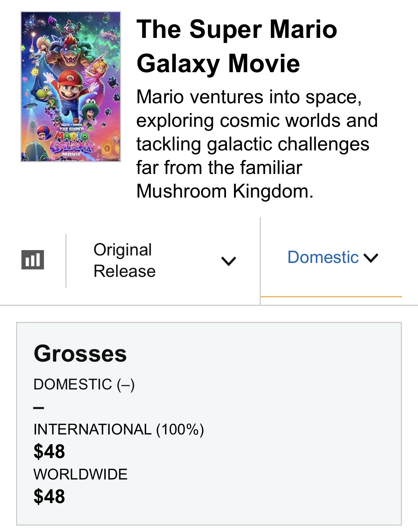
Task: Click the $48 worldwide gross amount
Action: (49, 496)
